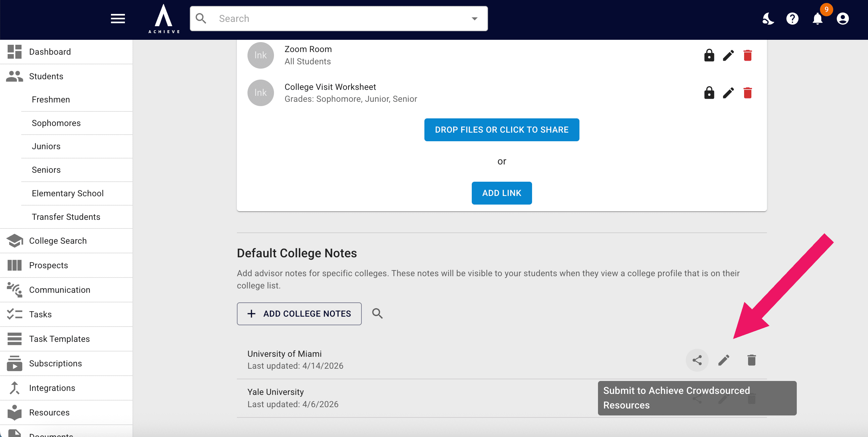Click Drop Files or Click to Share
The image size is (868, 437).
pos(501,130)
